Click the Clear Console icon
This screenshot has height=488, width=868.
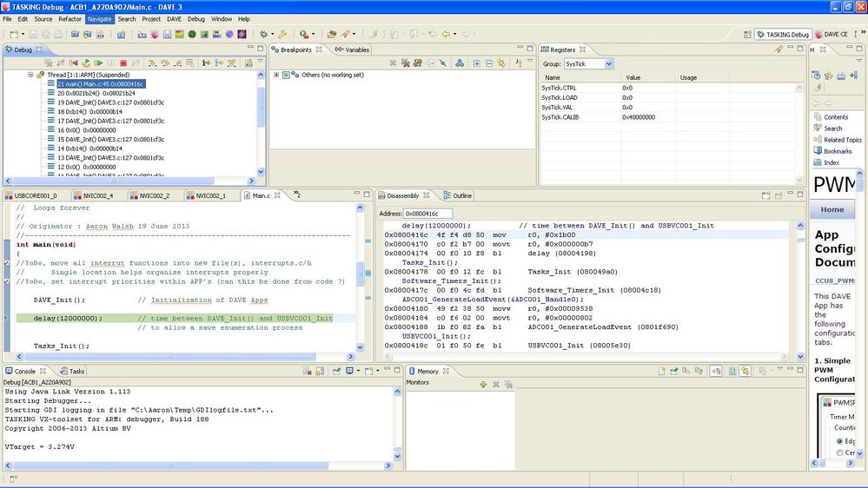pyautogui.click(x=308, y=372)
